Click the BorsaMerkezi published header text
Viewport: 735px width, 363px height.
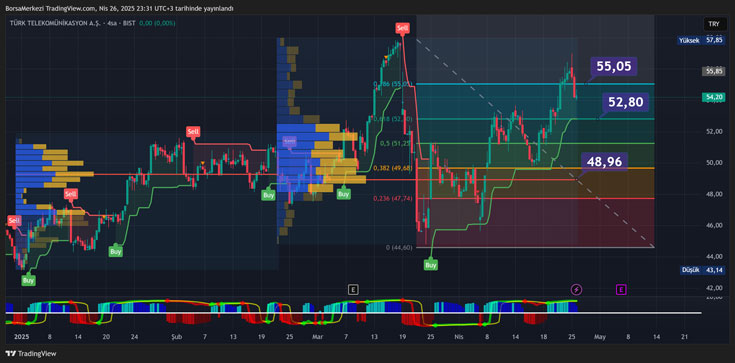(x=119, y=8)
